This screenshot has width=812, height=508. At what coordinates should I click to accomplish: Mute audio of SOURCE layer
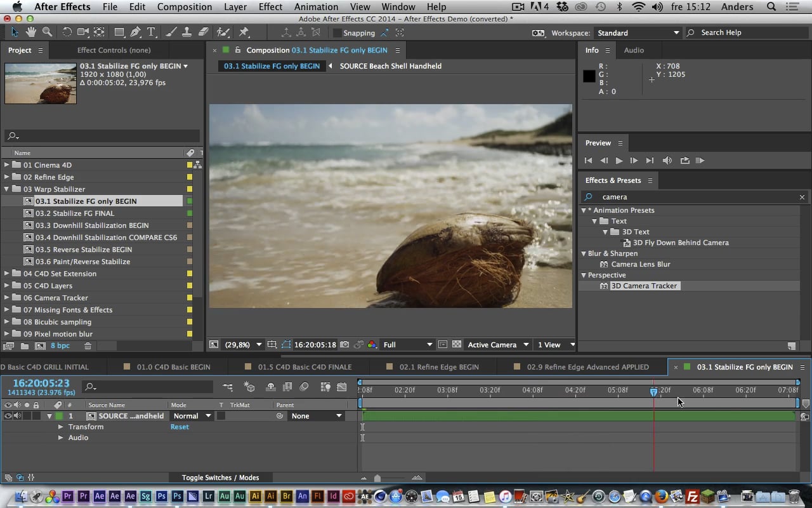[18, 416]
